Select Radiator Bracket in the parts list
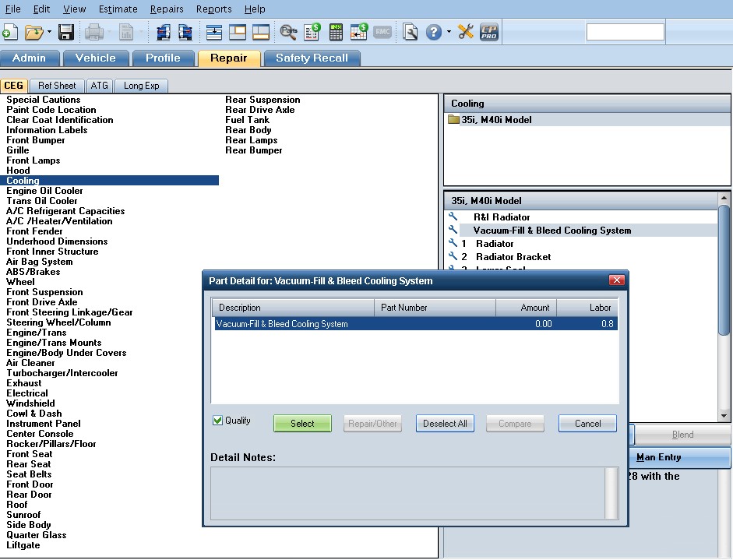 [x=513, y=256]
